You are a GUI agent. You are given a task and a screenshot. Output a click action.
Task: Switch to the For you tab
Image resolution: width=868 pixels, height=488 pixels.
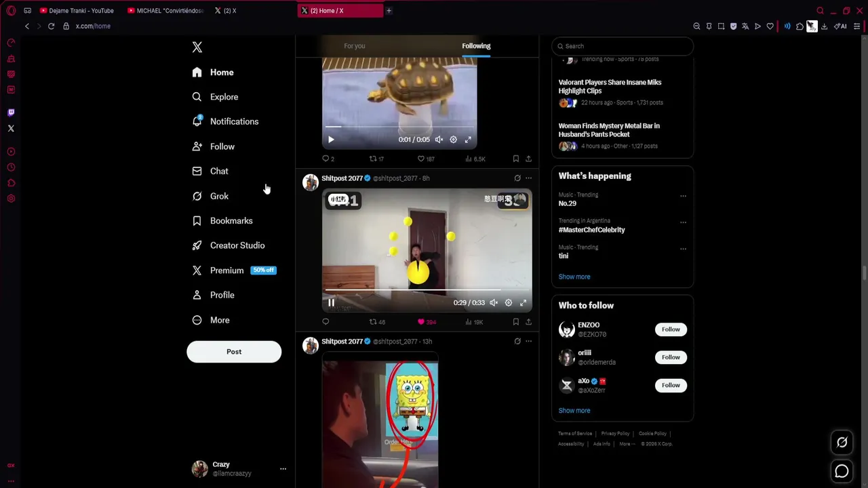pos(355,46)
